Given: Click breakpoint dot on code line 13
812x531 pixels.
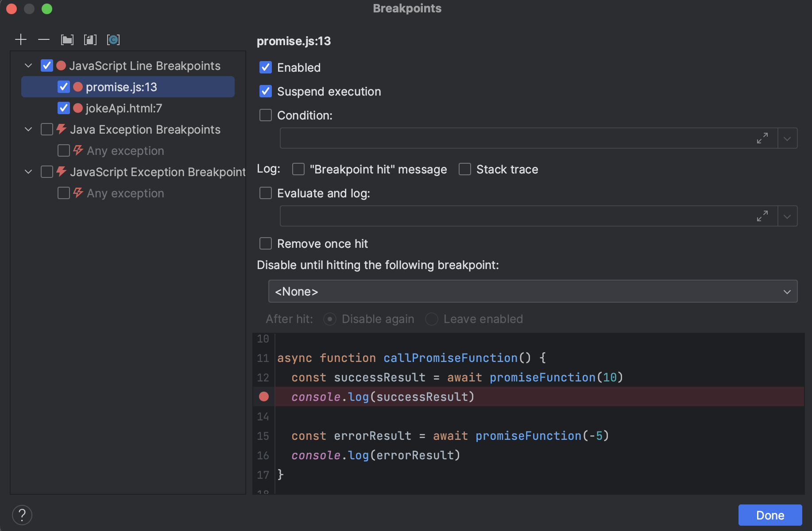Looking at the screenshot, I should (x=264, y=396).
